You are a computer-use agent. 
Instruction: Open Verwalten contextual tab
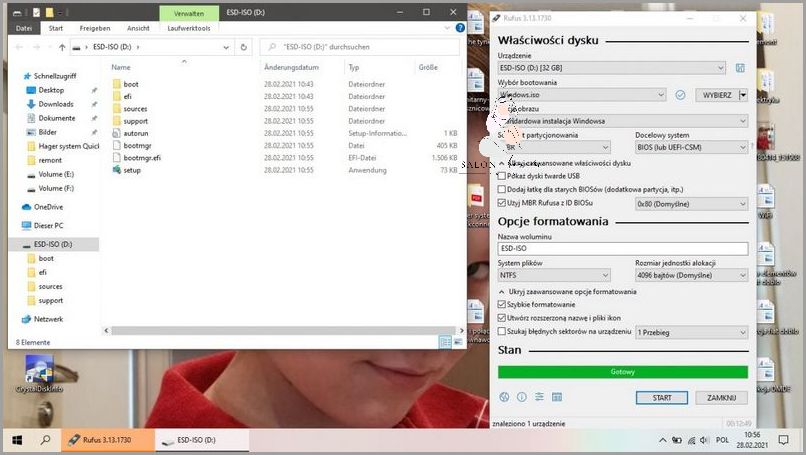(x=189, y=13)
